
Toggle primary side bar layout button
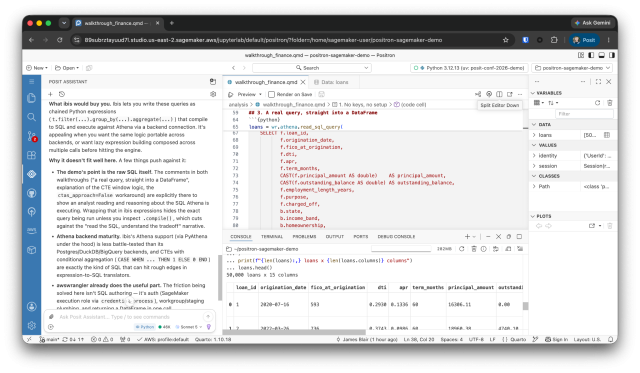(591, 55)
